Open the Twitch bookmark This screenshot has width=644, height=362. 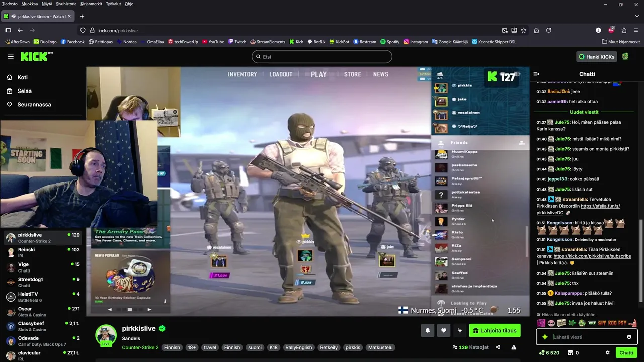tap(237, 42)
